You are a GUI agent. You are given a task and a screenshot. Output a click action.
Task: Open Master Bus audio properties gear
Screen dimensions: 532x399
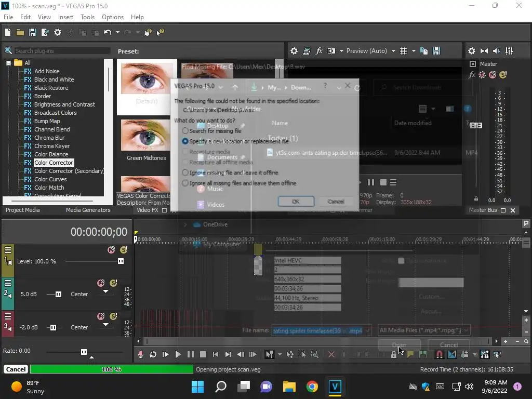click(472, 51)
